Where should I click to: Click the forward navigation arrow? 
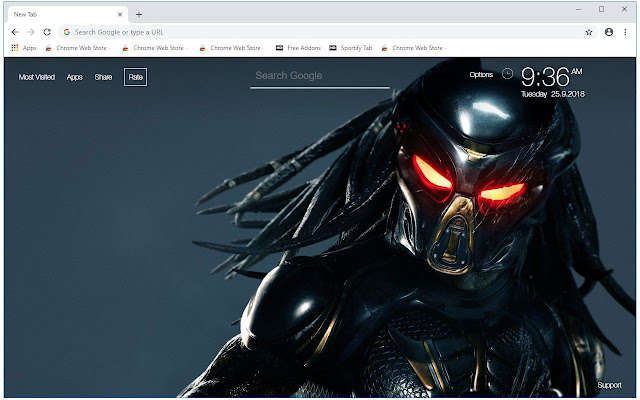[x=31, y=32]
